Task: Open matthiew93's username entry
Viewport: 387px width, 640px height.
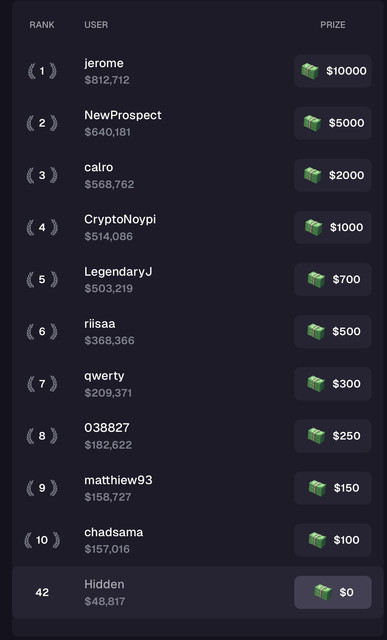Action: (118, 480)
